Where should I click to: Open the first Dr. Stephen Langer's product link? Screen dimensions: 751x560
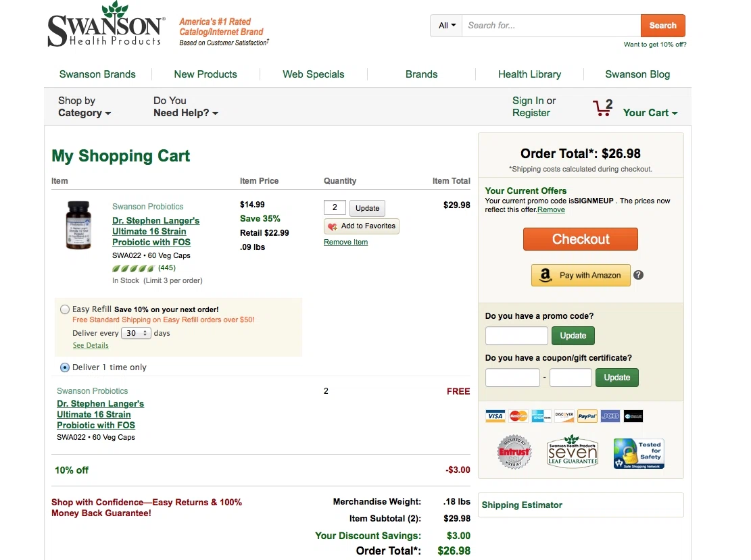pos(155,231)
